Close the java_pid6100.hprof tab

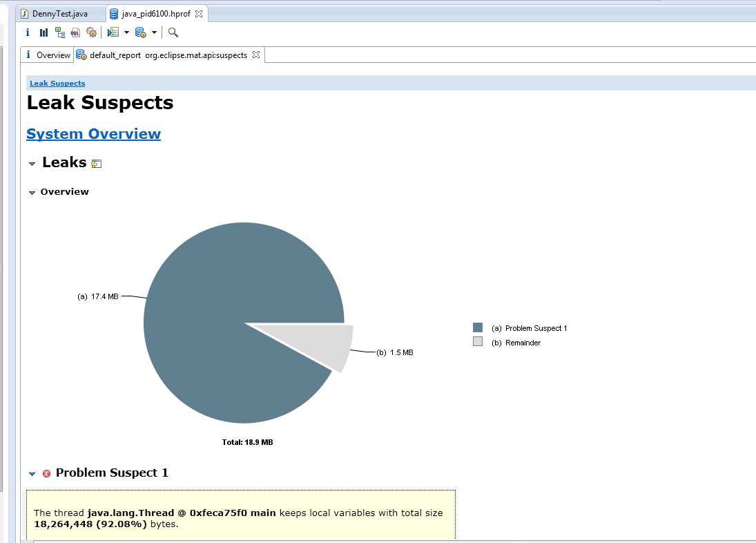click(199, 14)
